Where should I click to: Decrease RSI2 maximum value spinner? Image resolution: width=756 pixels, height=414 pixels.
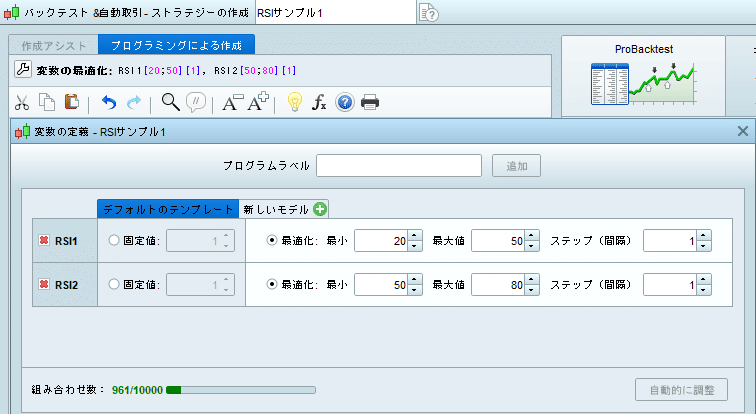(x=532, y=290)
